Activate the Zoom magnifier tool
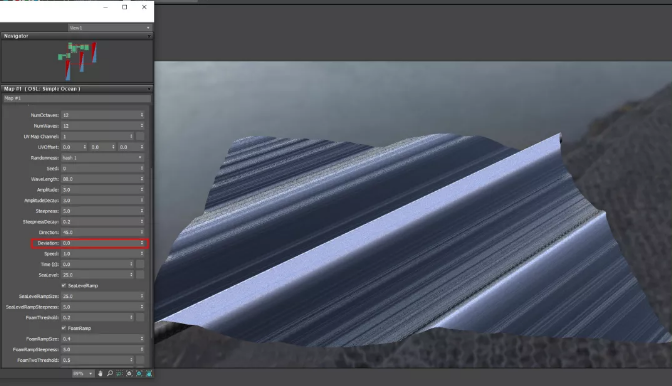 coord(110,374)
